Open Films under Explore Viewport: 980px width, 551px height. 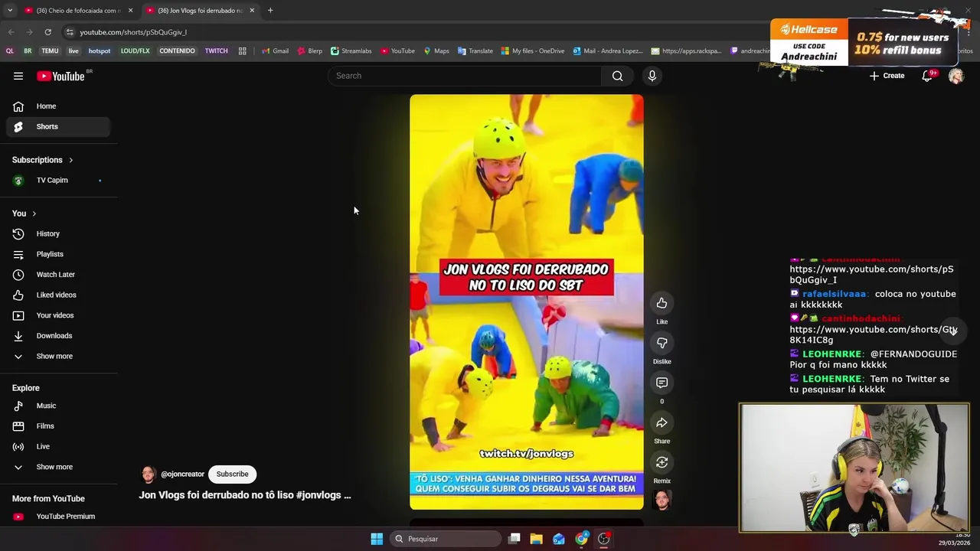pos(58,426)
